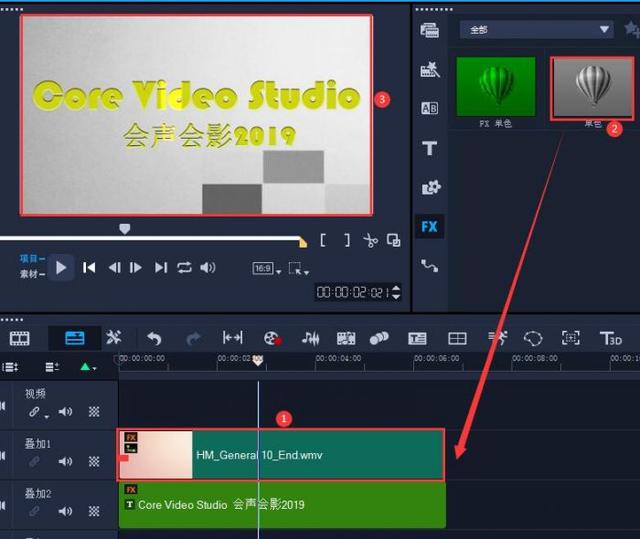Screen dimensions: 640x539
Task: Open the Title (T) library
Action: [x=429, y=148]
